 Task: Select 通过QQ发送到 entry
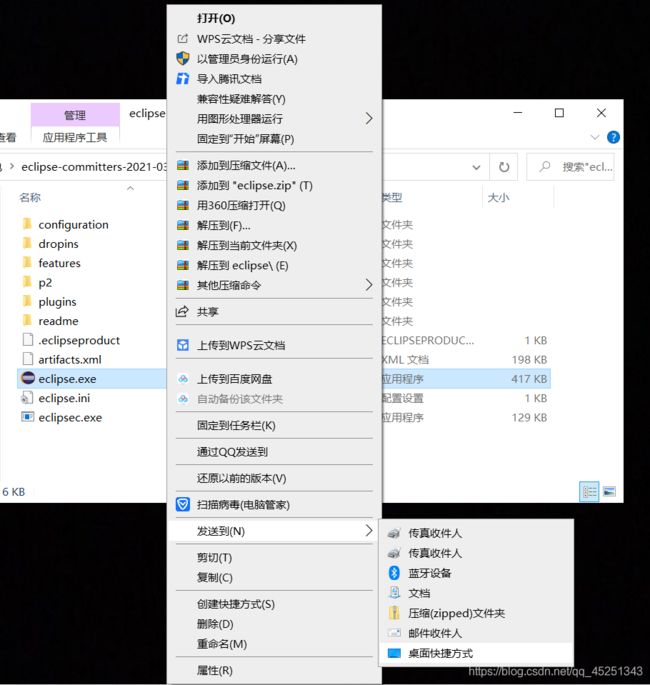[274, 452]
